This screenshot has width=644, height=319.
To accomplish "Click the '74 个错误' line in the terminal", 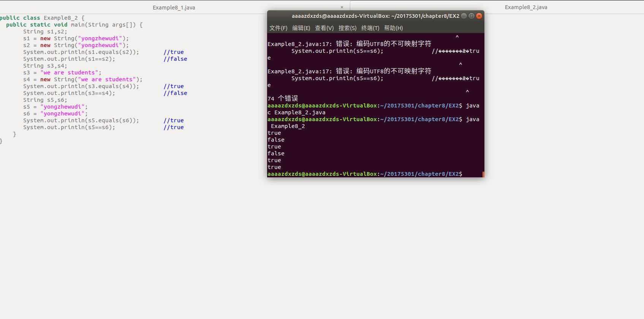I will point(283,99).
